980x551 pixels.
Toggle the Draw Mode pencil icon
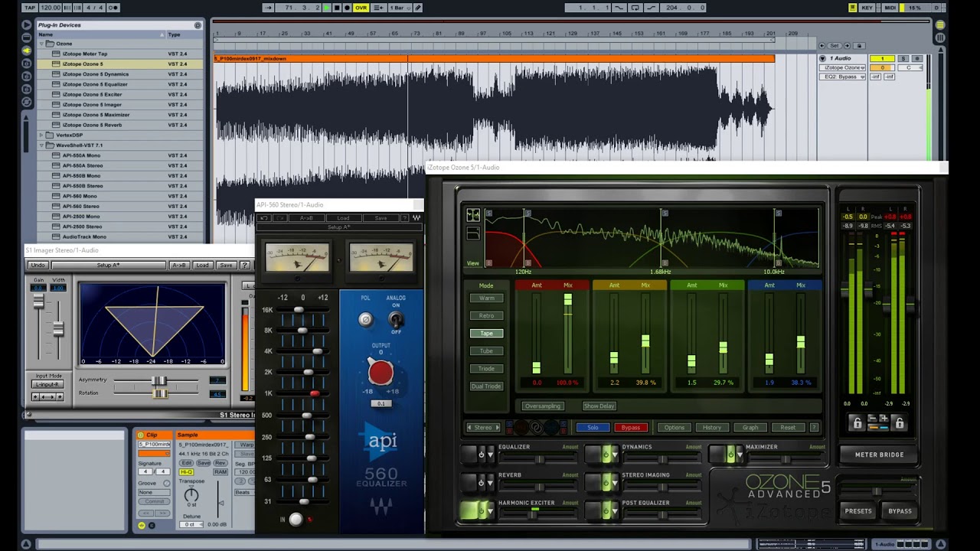[418, 8]
